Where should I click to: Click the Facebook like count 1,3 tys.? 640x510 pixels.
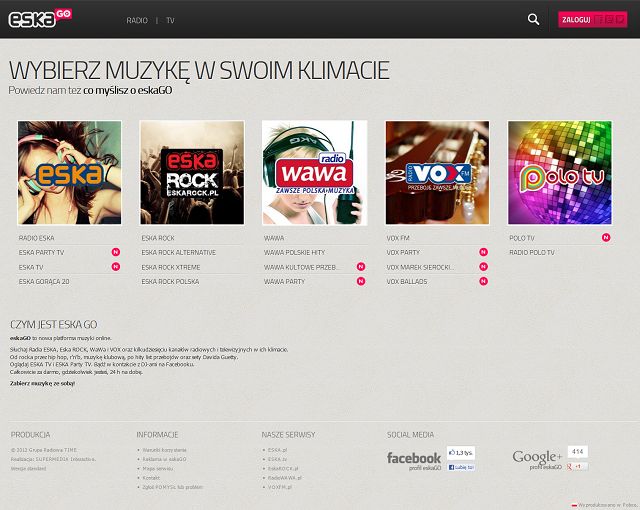coord(461,453)
